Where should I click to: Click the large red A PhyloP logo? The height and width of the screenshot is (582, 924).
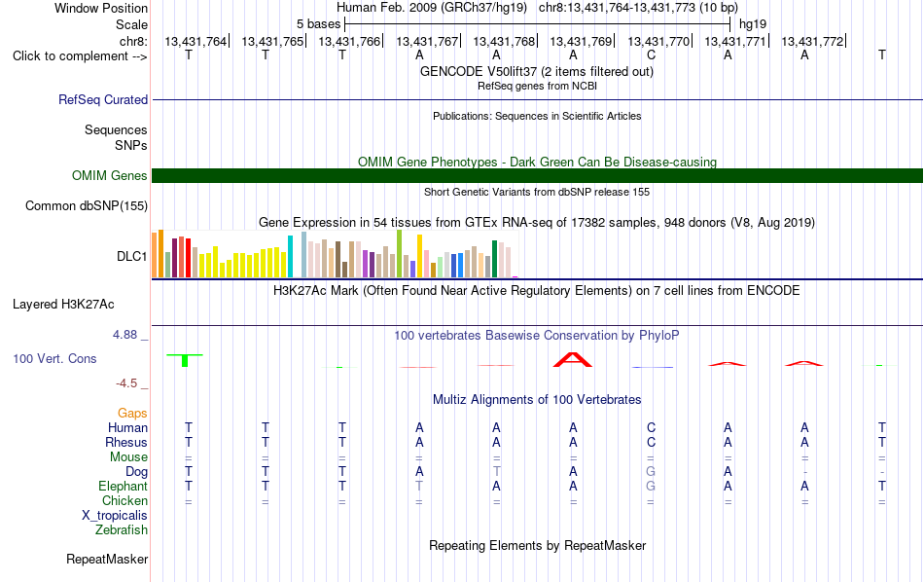[572, 360]
